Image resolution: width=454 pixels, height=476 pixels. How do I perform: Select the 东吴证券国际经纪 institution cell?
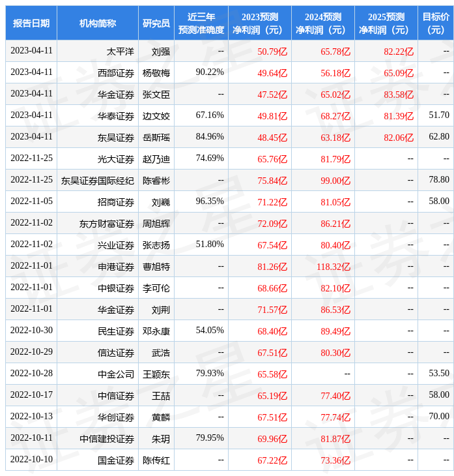(x=97, y=181)
